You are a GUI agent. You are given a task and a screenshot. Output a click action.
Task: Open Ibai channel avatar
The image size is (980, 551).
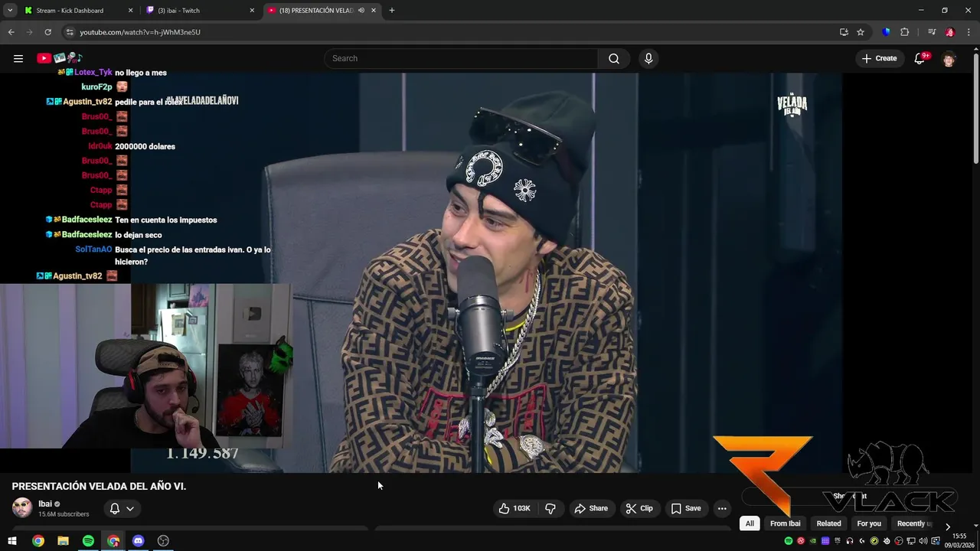22,507
